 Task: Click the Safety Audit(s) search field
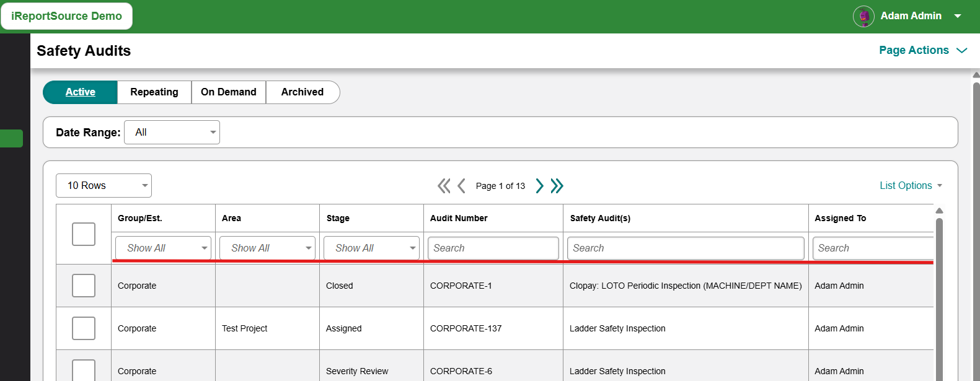(x=686, y=248)
